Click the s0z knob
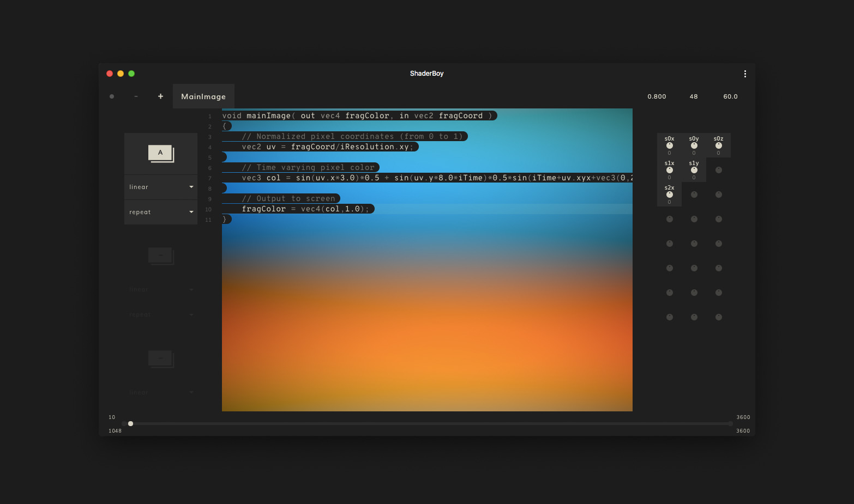The width and height of the screenshot is (854, 504). (719, 145)
